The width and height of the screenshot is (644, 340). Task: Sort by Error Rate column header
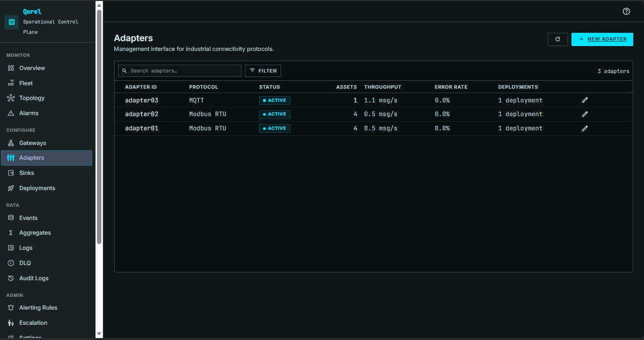tap(451, 87)
